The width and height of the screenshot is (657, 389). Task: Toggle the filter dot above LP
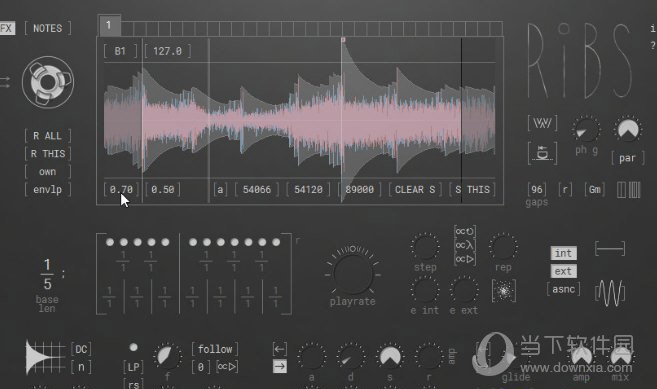point(133,347)
